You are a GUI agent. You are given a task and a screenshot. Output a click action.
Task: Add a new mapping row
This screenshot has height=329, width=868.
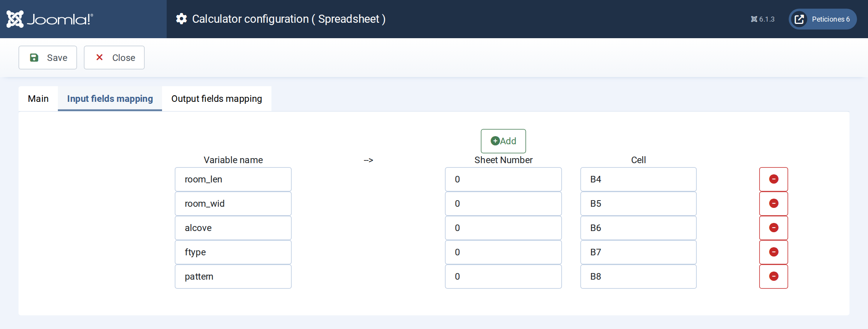pyautogui.click(x=503, y=141)
